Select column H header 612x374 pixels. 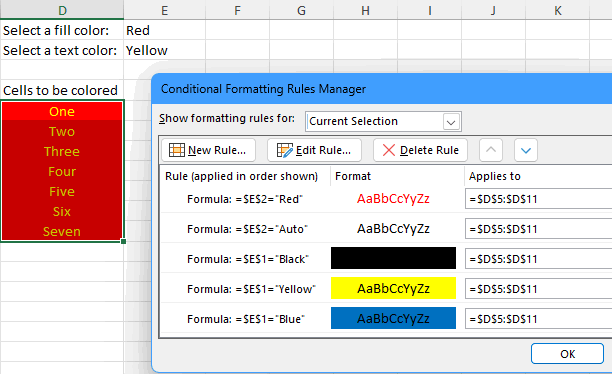pos(365,10)
